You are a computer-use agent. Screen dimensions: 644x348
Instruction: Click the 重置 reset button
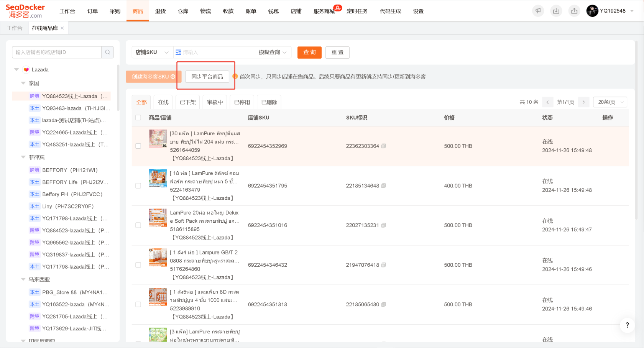pos(337,52)
